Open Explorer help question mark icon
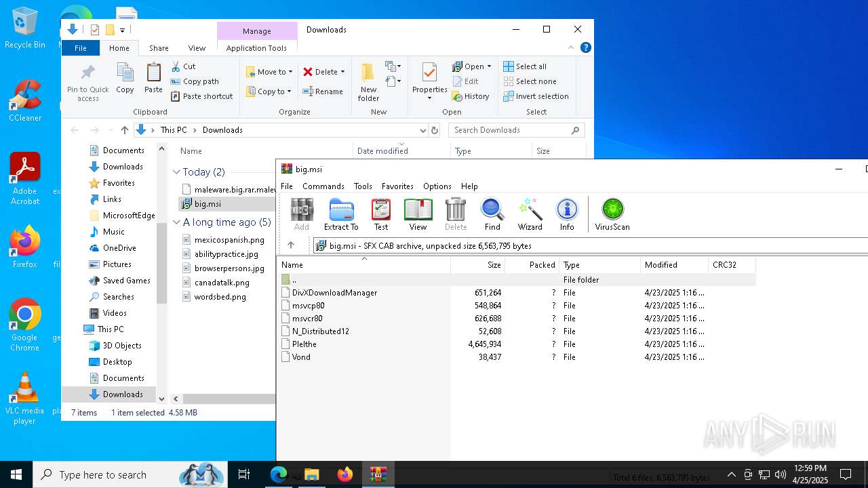This screenshot has width=868, height=488. [586, 47]
